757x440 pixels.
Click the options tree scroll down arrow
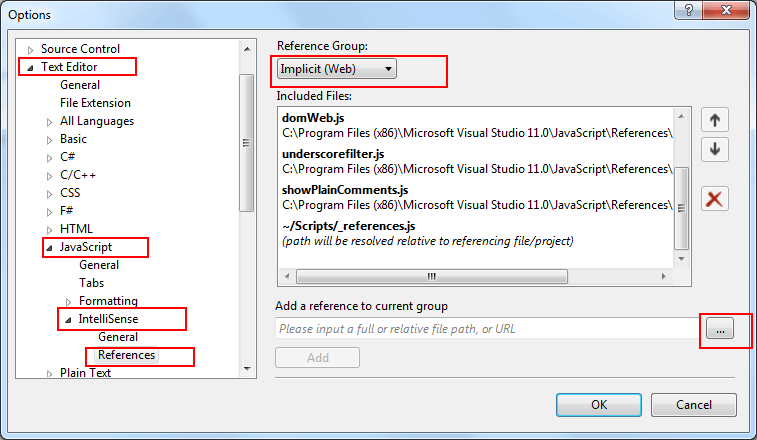[x=247, y=369]
